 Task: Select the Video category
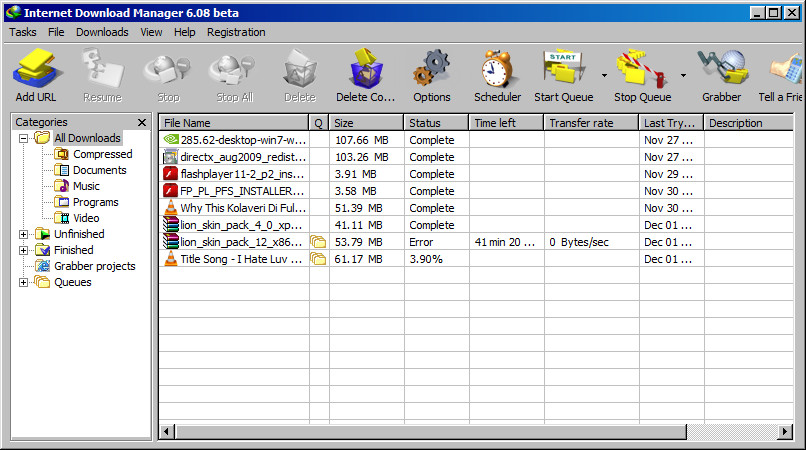pyautogui.click(x=86, y=218)
